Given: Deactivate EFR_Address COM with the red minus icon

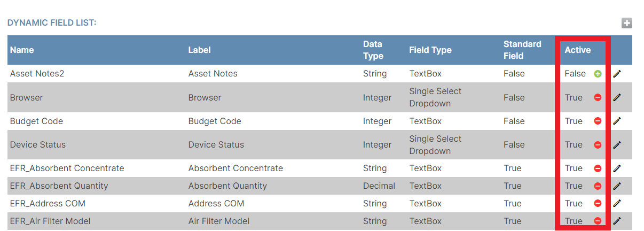Looking at the screenshot, I should click(598, 203).
